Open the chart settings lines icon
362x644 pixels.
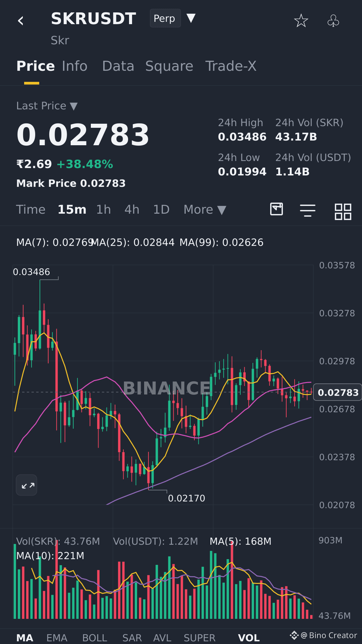click(x=308, y=211)
